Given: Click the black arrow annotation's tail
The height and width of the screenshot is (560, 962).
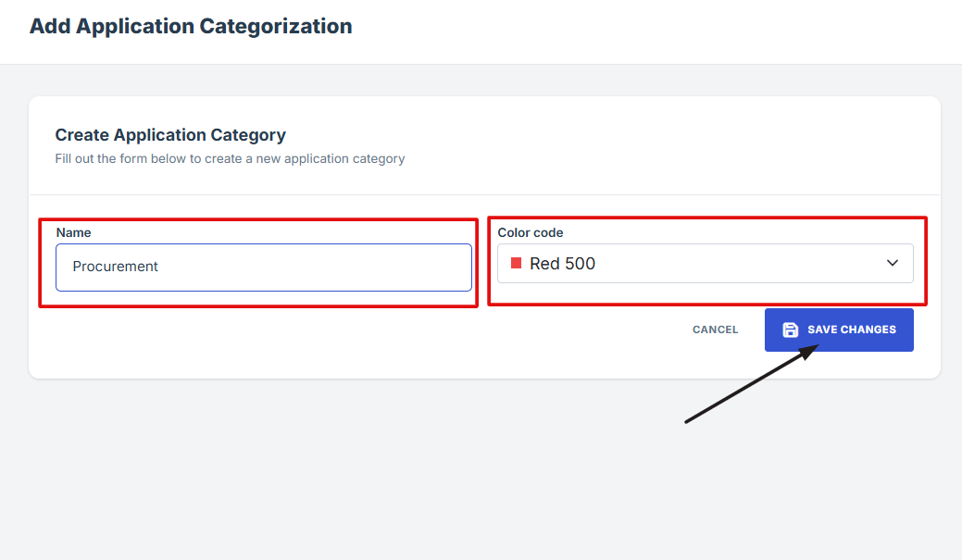Looking at the screenshot, I should tap(687, 422).
